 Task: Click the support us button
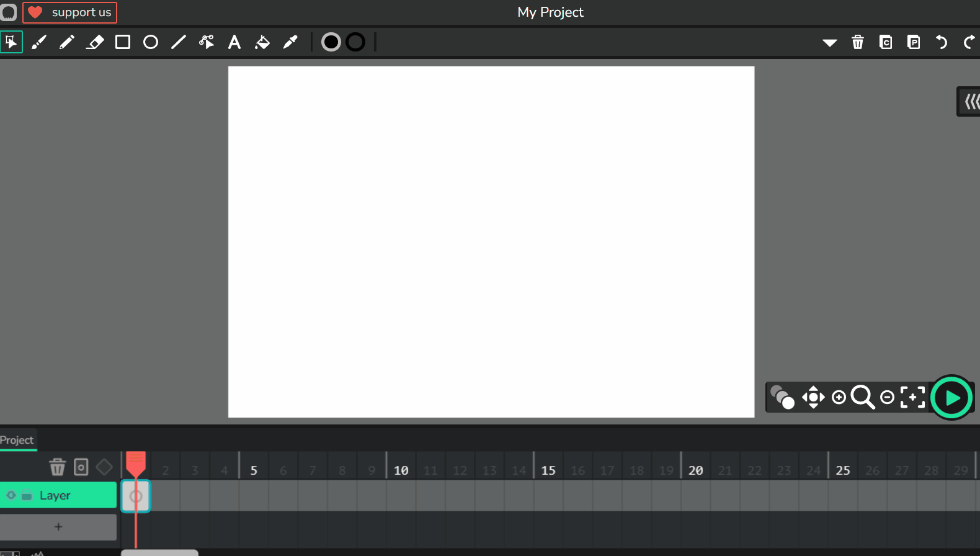[70, 12]
